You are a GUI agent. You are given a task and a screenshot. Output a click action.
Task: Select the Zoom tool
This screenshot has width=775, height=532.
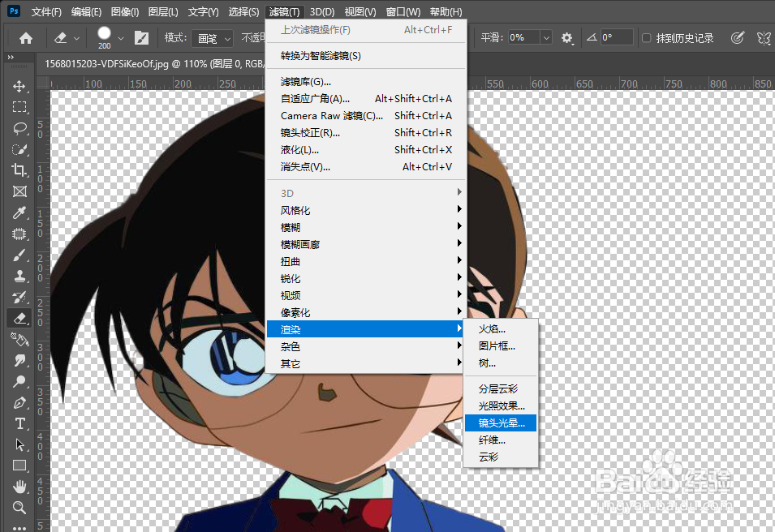(19, 508)
